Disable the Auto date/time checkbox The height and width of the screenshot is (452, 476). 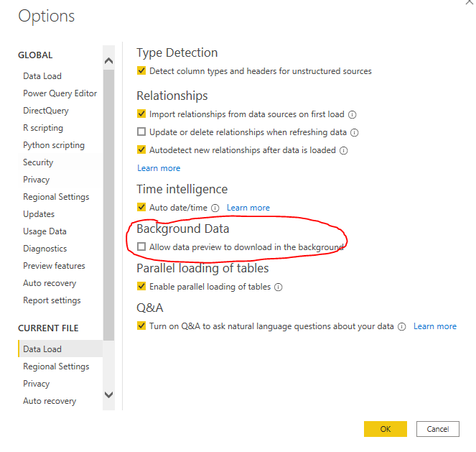[141, 207]
